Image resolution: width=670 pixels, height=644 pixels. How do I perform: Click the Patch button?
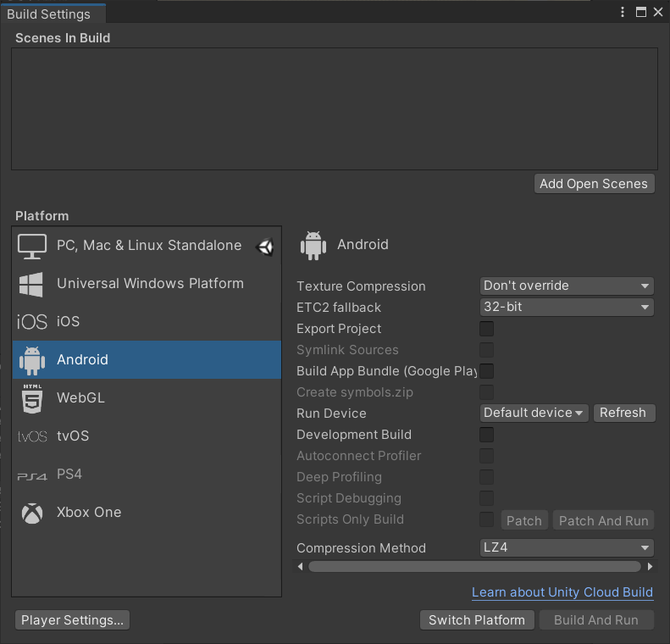click(524, 520)
